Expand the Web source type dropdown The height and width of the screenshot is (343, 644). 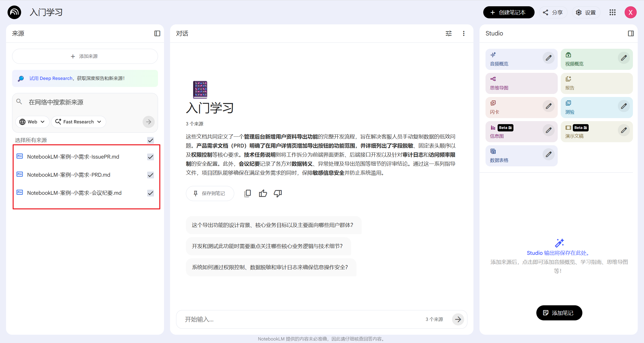click(32, 122)
